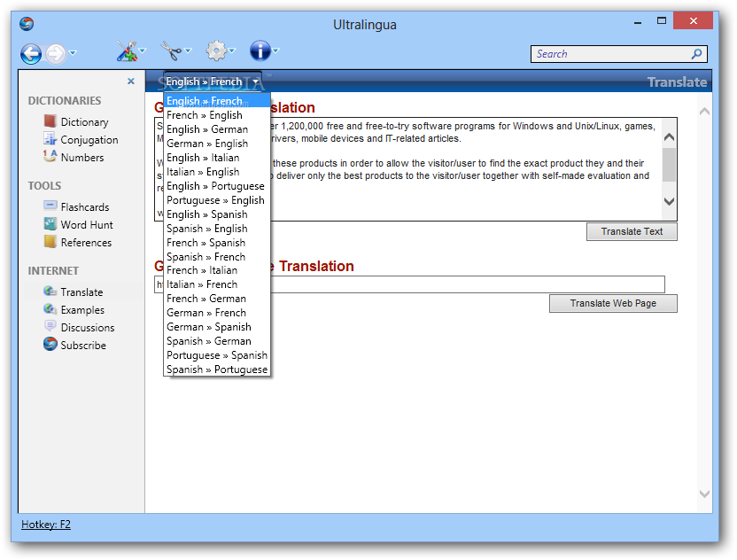Choose German » English language pair

217,144
